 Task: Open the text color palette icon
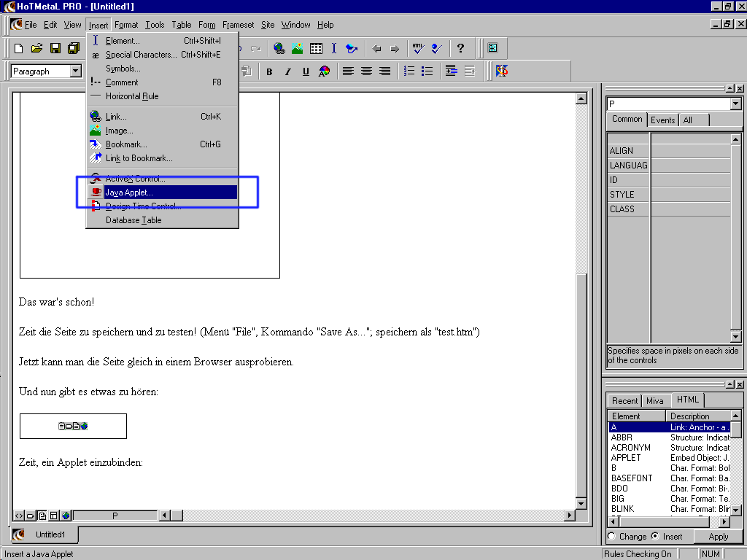click(324, 71)
